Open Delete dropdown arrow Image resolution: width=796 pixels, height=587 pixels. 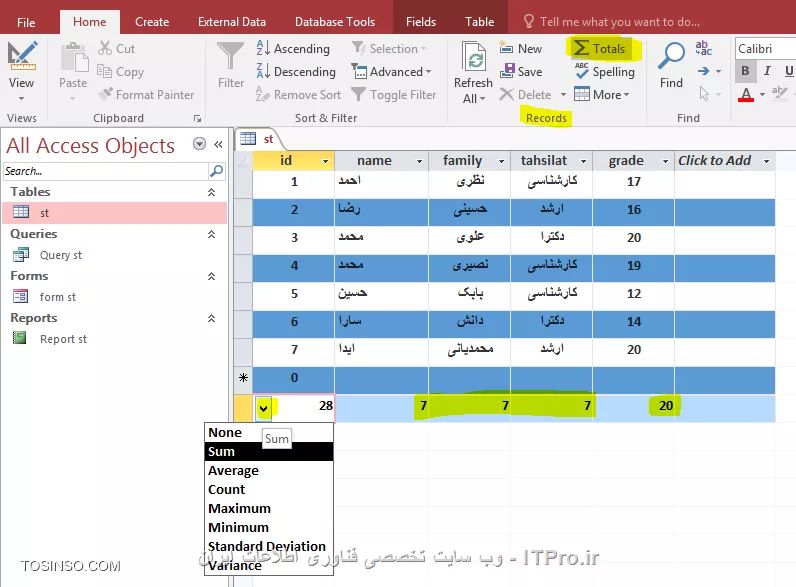coord(563,94)
